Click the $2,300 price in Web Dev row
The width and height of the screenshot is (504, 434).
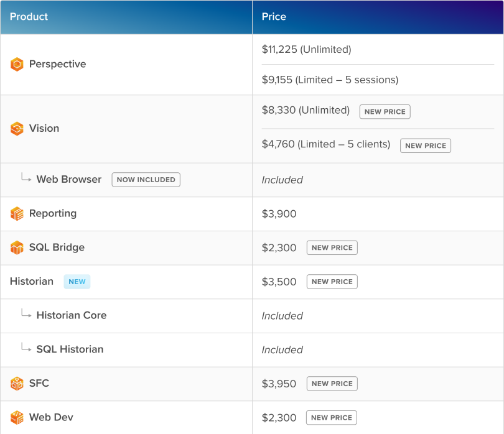pyautogui.click(x=279, y=418)
